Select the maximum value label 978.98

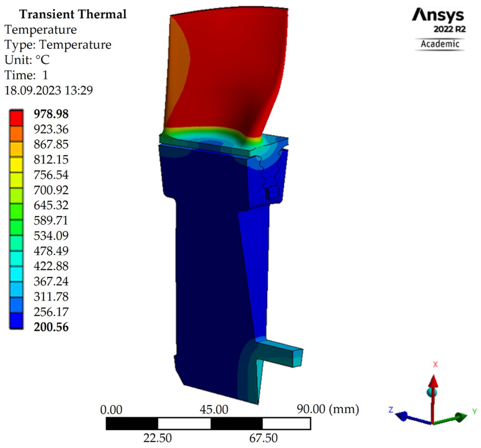pos(51,114)
